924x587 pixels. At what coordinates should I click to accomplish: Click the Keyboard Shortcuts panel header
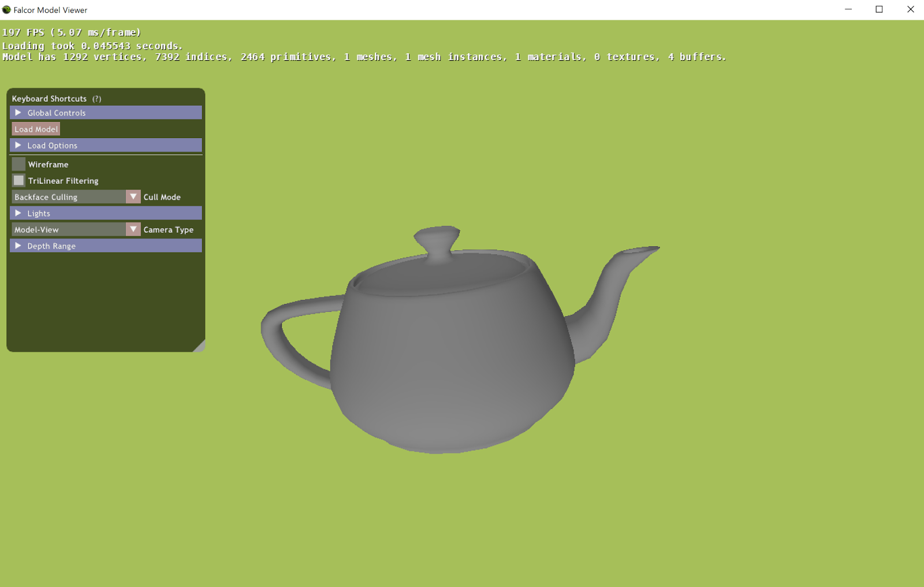(x=49, y=98)
